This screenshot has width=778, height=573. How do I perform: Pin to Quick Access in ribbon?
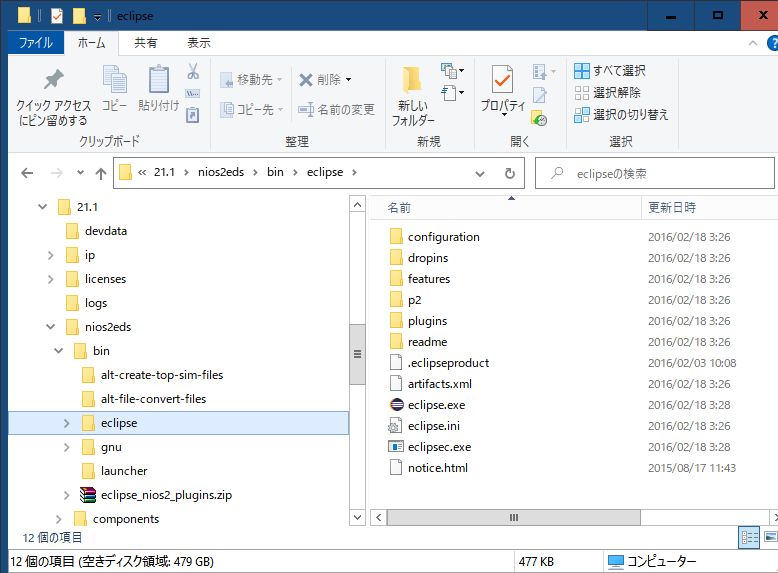[x=54, y=97]
